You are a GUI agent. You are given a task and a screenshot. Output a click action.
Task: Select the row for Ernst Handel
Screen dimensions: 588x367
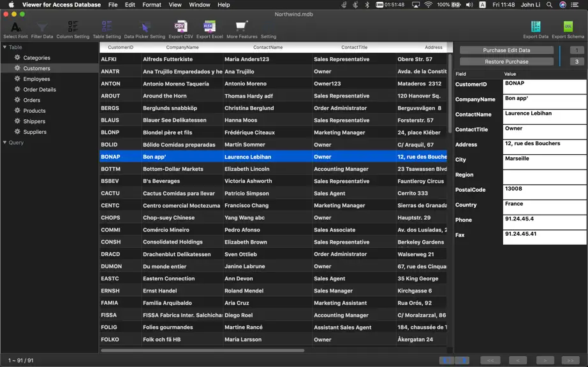point(274,291)
